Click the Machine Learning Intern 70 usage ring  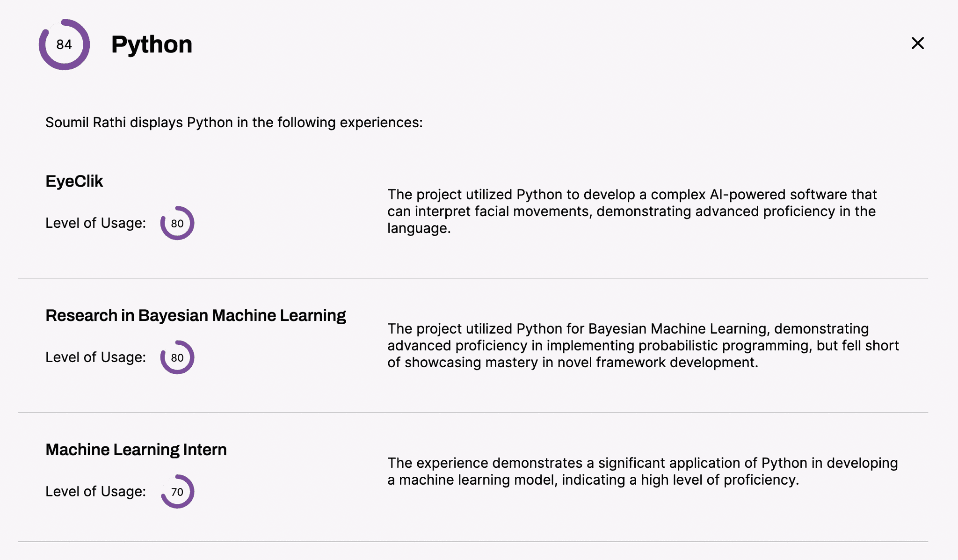point(177,492)
